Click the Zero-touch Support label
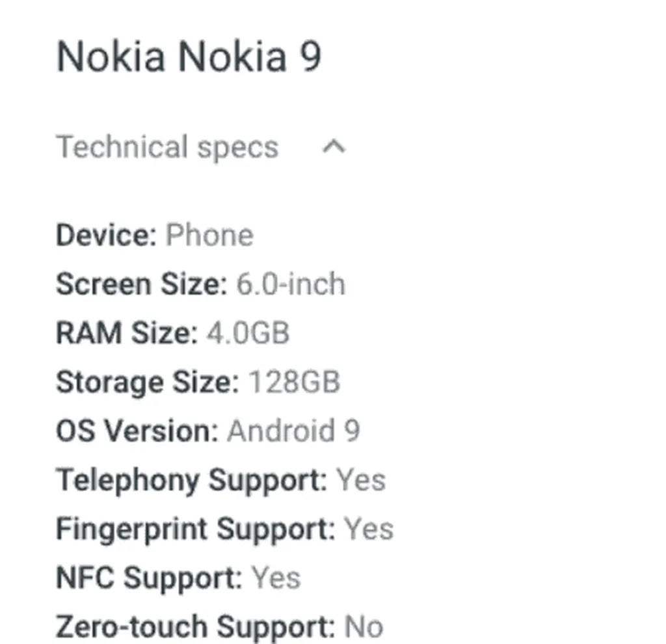 click(x=195, y=626)
